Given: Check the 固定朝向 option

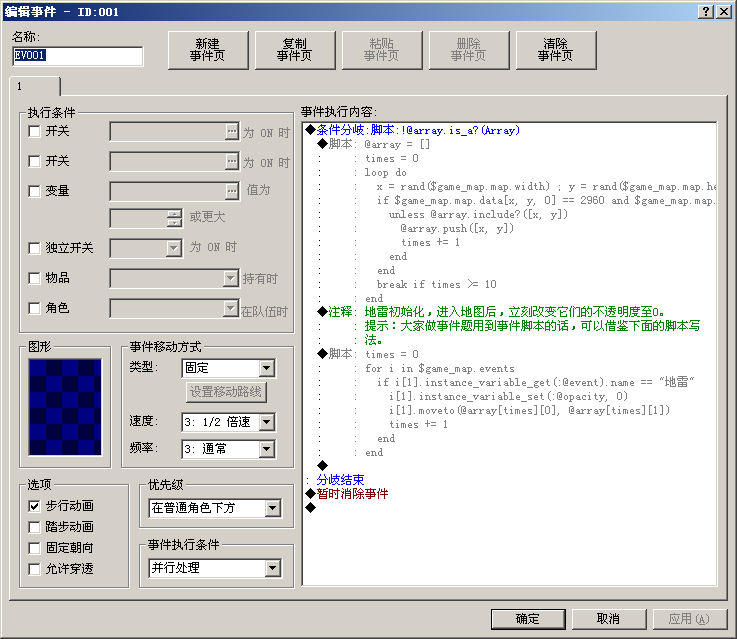Looking at the screenshot, I should pyautogui.click(x=34, y=548).
